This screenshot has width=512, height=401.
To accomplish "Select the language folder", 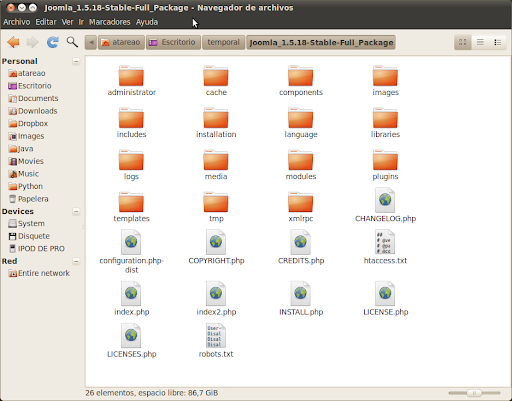I will pyautogui.click(x=301, y=123).
